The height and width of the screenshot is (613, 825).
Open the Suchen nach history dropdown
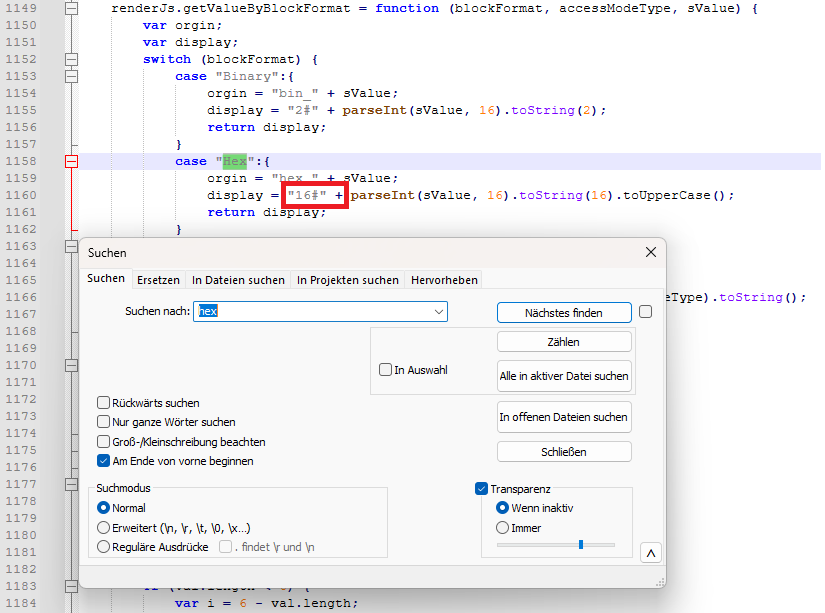[x=439, y=312]
